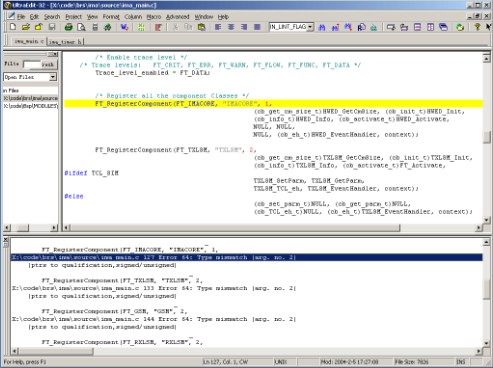
Task: Click the Open File folder icon
Action: pyautogui.click(x=26, y=27)
